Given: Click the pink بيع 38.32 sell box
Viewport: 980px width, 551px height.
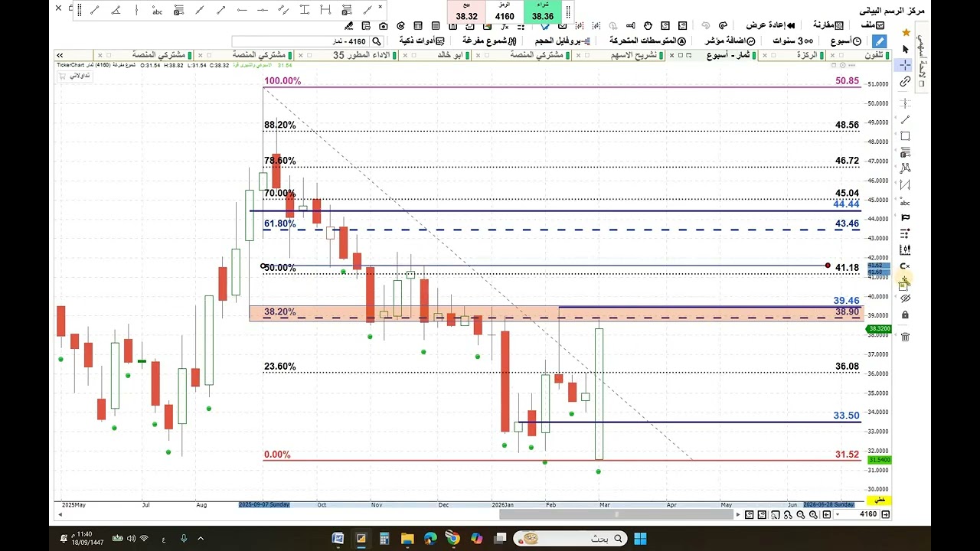Looking at the screenshot, I should click(466, 11).
